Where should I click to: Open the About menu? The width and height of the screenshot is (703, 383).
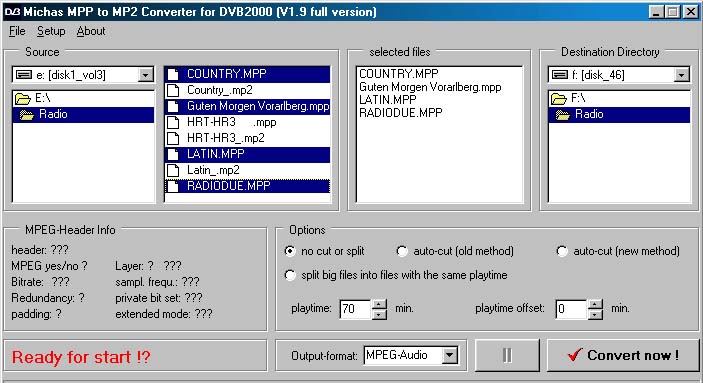click(x=91, y=31)
